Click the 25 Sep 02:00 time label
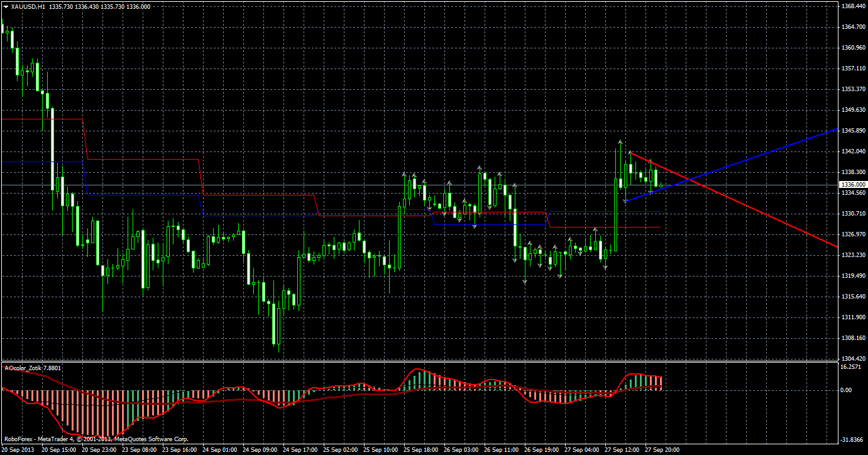This screenshot has width=868, height=455. 342,450
